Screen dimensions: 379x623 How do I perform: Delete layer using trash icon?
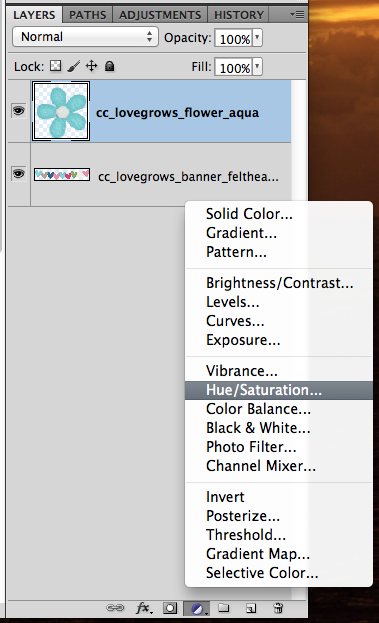tap(278, 608)
